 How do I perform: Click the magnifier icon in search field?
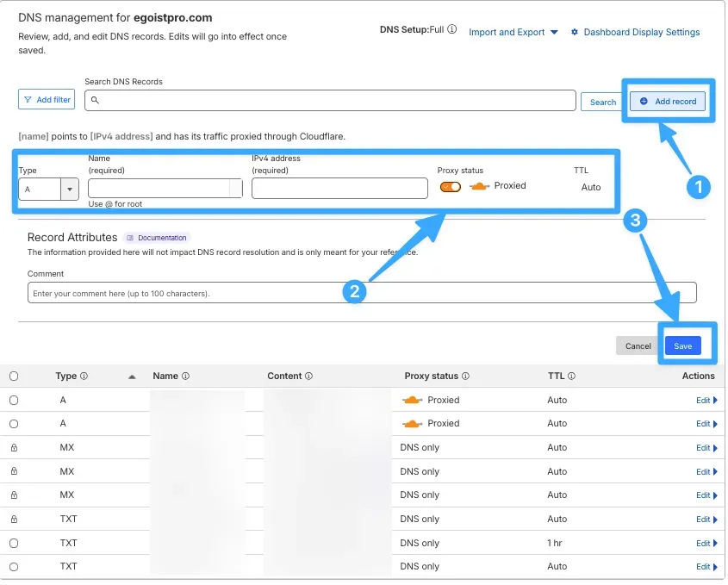[96, 101]
